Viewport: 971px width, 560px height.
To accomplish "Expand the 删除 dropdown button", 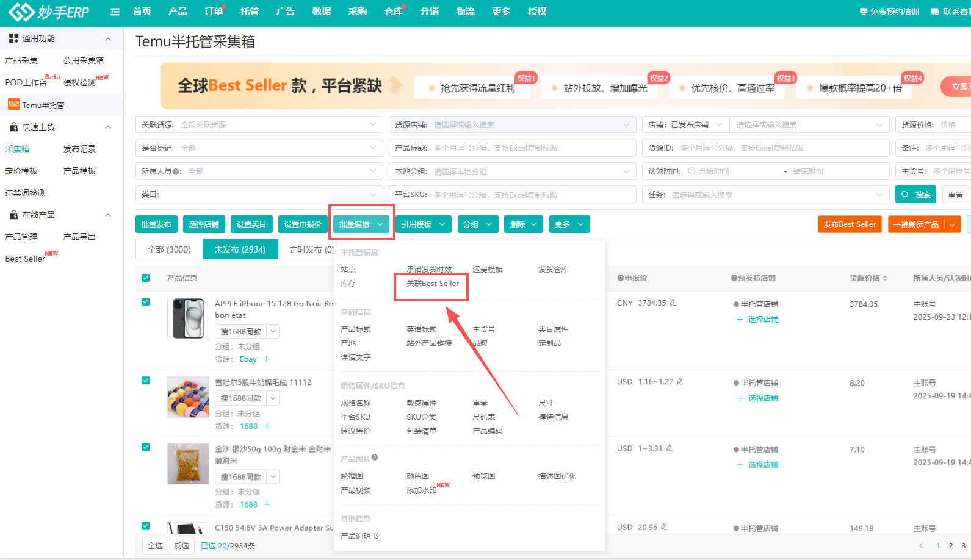I will click(524, 224).
